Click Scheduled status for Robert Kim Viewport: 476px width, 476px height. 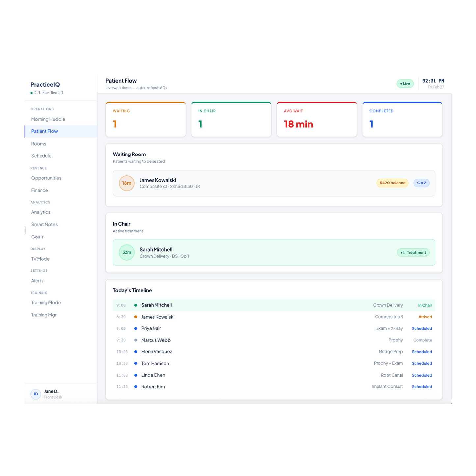click(422, 387)
